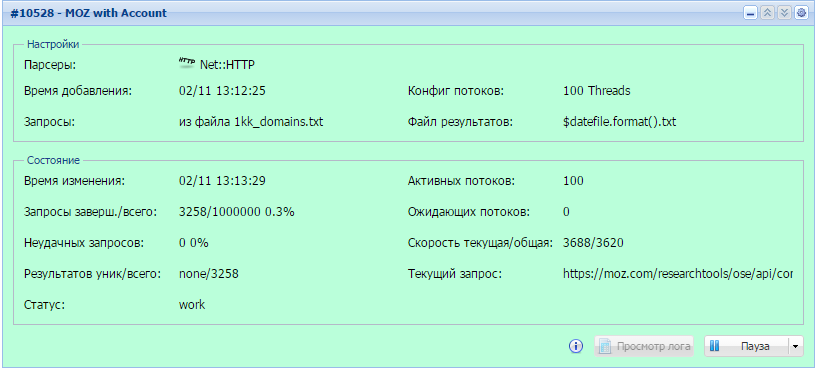816x369 pixels.
Task: Open task settings gear icon
Action: (801, 14)
